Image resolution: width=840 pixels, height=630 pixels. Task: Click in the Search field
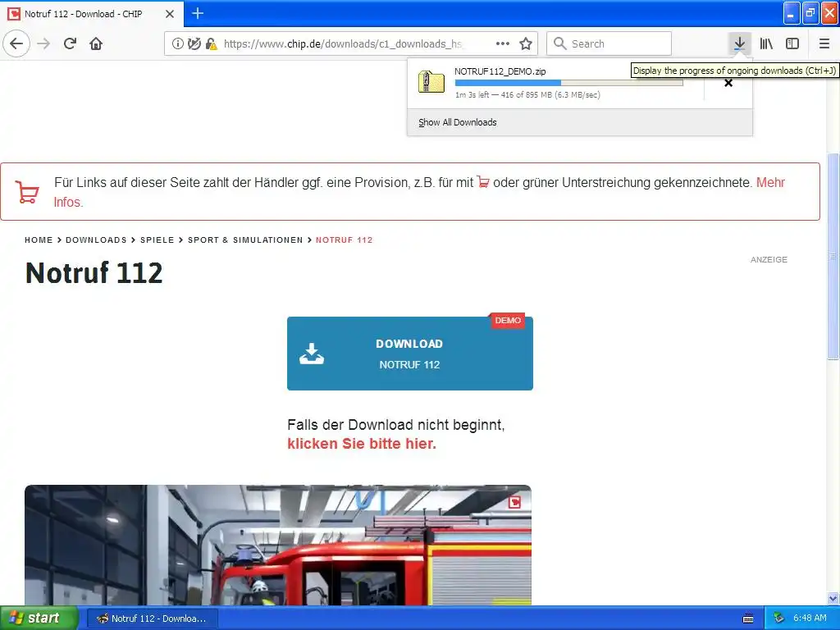(x=609, y=43)
